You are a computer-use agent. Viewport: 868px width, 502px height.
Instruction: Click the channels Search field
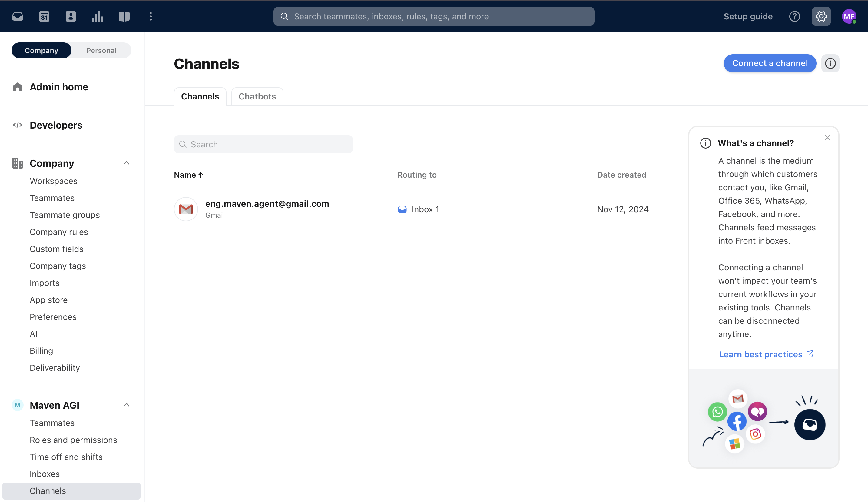point(263,145)
